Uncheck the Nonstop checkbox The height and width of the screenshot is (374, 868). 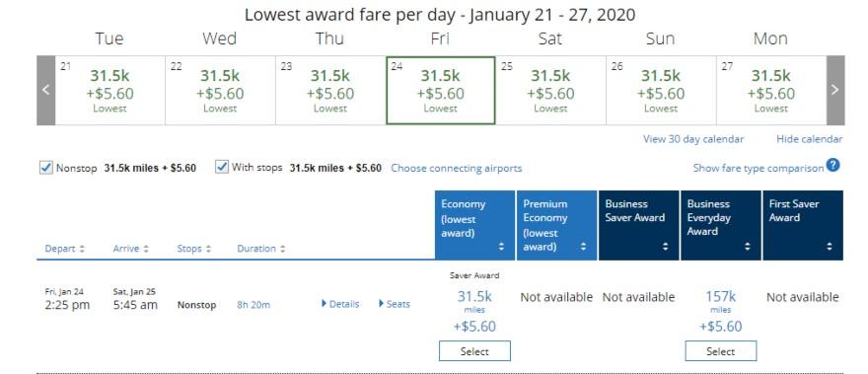coord(46,168)
